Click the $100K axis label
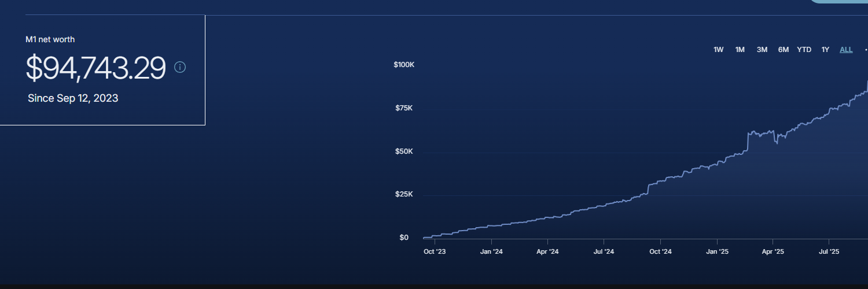Viewport: 868px width, 289px height. coord(404,65)
